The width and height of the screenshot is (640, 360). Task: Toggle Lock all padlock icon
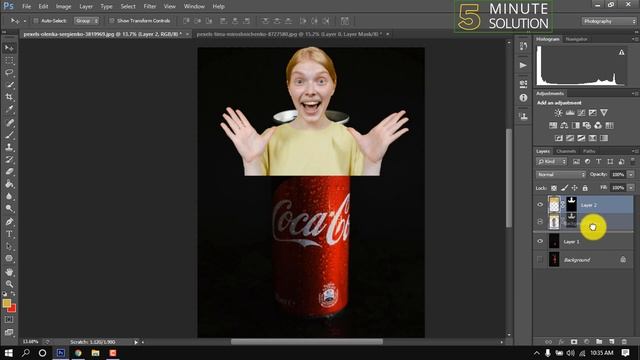585,188
